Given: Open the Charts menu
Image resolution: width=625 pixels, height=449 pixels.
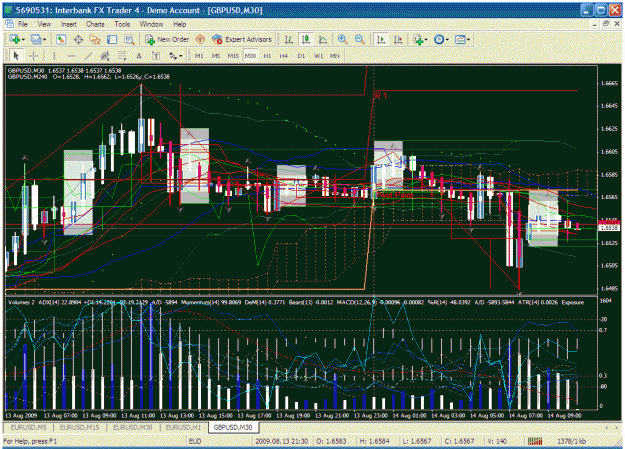Looking at the screenshot, I should pos(95,24).
